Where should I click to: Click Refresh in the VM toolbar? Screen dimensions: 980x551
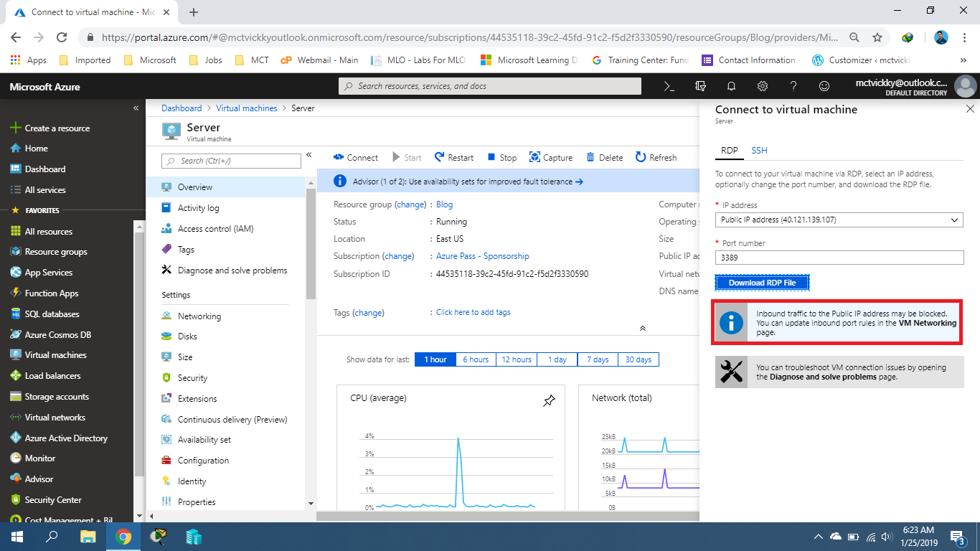(656, 157)
